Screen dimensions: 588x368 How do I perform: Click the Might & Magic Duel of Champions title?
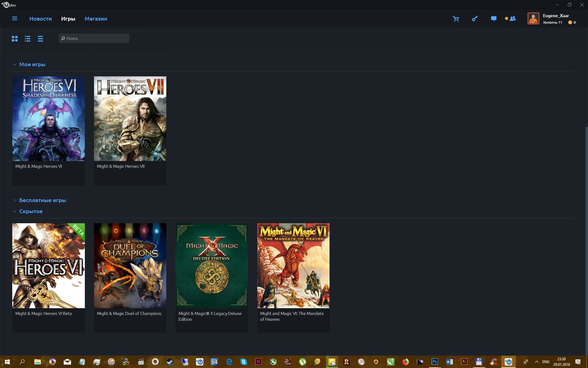tap(129, 313)
